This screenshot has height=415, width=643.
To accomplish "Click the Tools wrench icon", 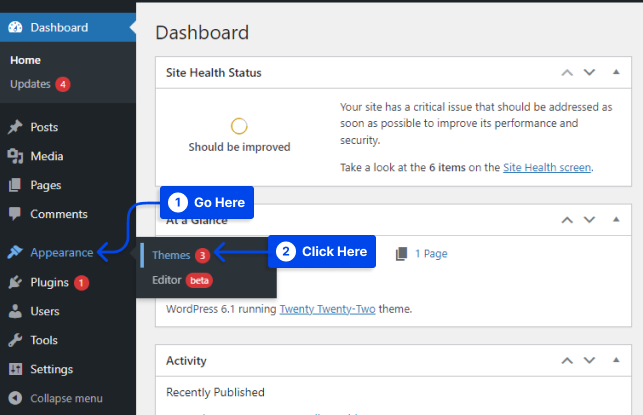I will point(15,340).
